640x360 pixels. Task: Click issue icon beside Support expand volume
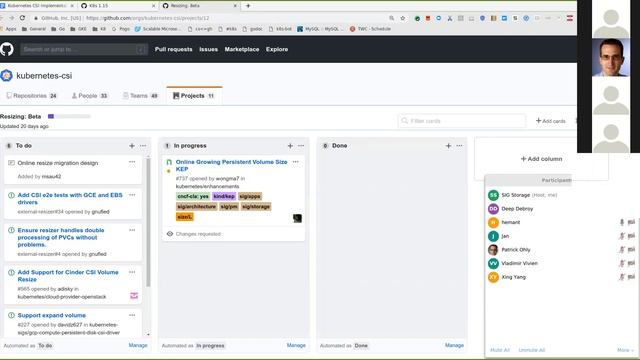coord(11,316)
